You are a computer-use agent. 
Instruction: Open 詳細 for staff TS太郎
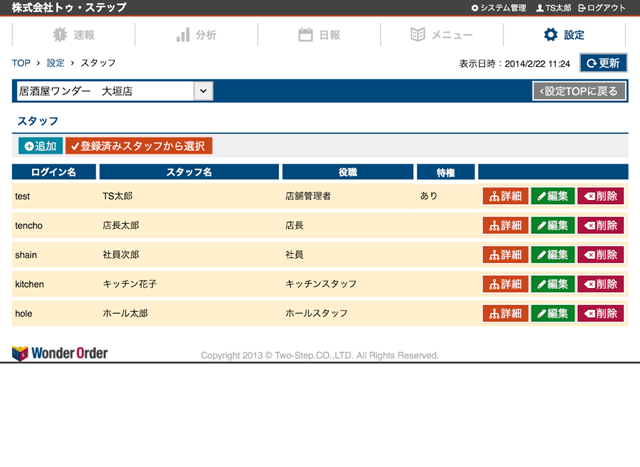[505, 197]
